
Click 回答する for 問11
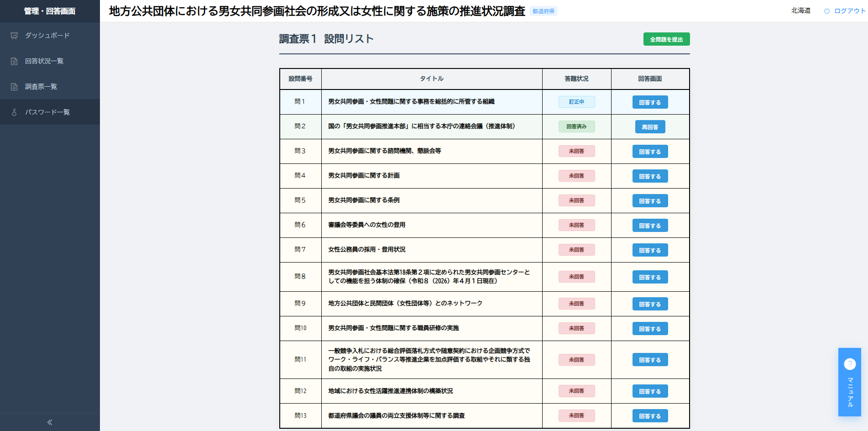pyautogui.click(x=650, y=360)
